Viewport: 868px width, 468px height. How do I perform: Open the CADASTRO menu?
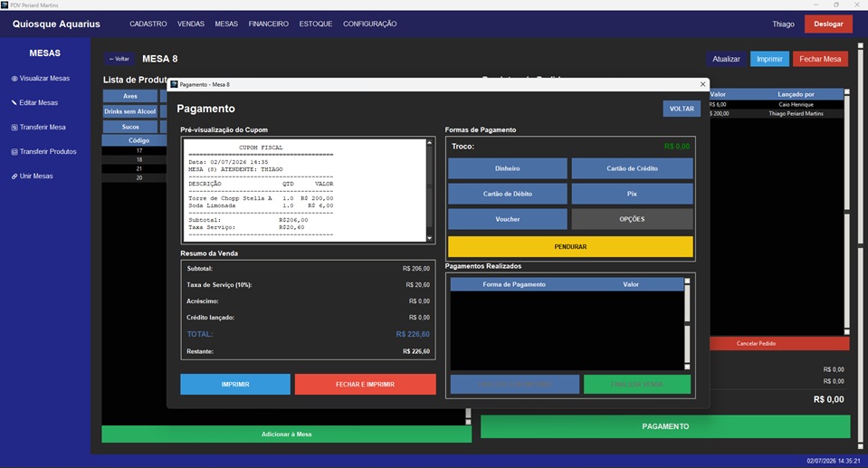(148, 24)
